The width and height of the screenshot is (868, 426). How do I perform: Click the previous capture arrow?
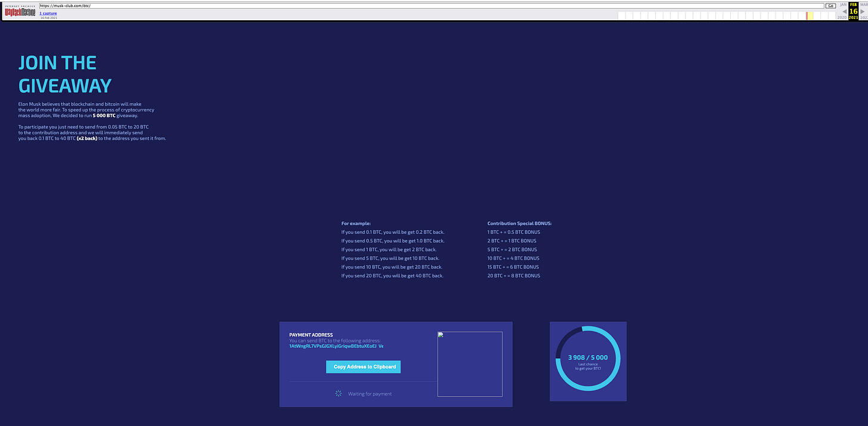[x=844, y=11]
